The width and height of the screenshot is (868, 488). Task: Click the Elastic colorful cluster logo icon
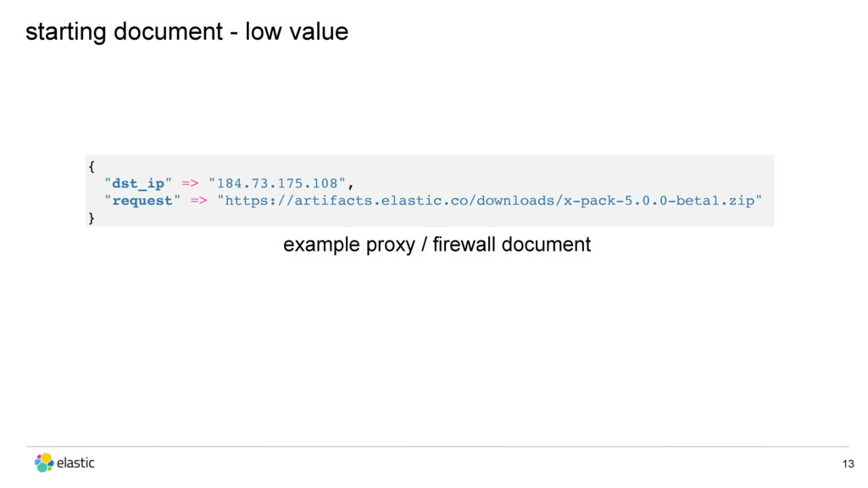[44, 463]
